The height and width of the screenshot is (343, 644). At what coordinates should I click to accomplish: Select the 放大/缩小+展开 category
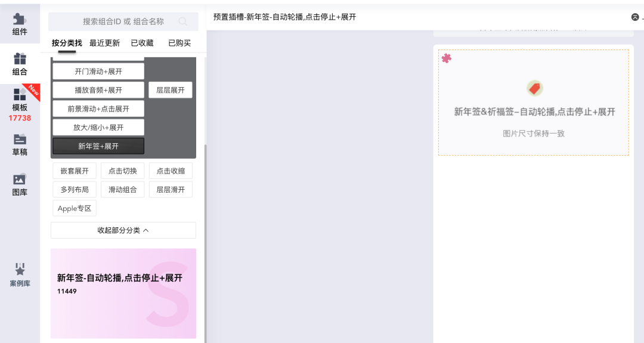[98, 127]
